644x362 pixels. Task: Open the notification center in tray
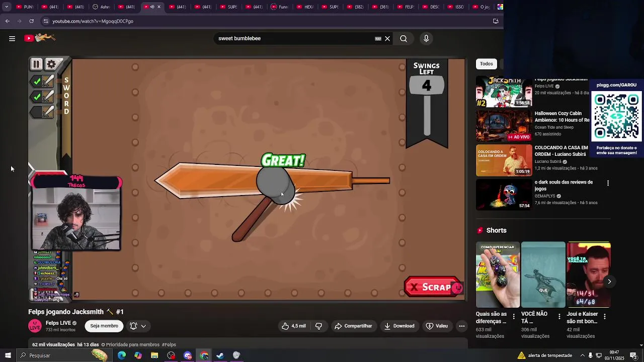633,355
